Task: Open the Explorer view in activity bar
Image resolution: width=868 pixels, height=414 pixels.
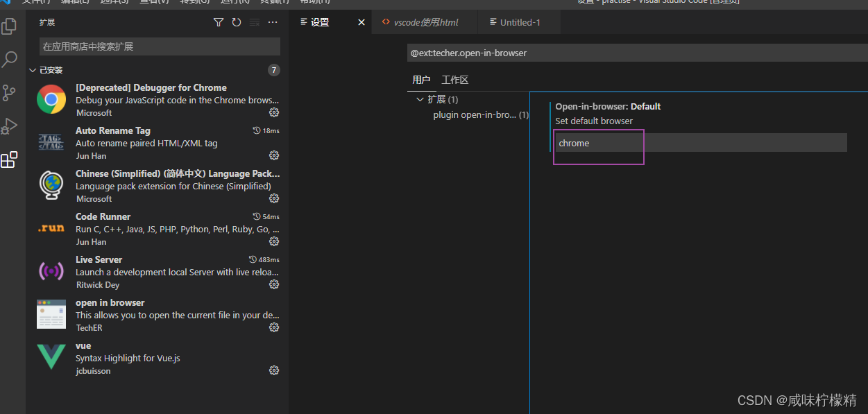Action: (x=10, y=27)
